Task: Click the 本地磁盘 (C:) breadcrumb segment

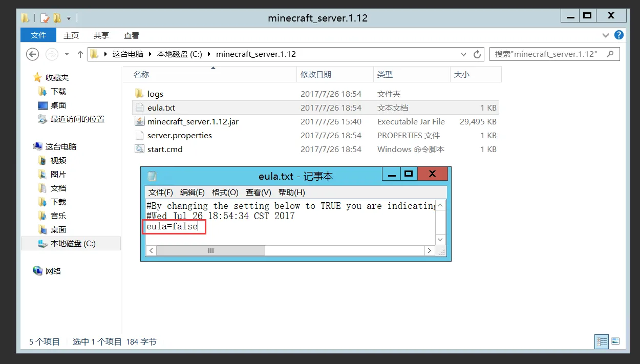Action: tap(179, 54)
